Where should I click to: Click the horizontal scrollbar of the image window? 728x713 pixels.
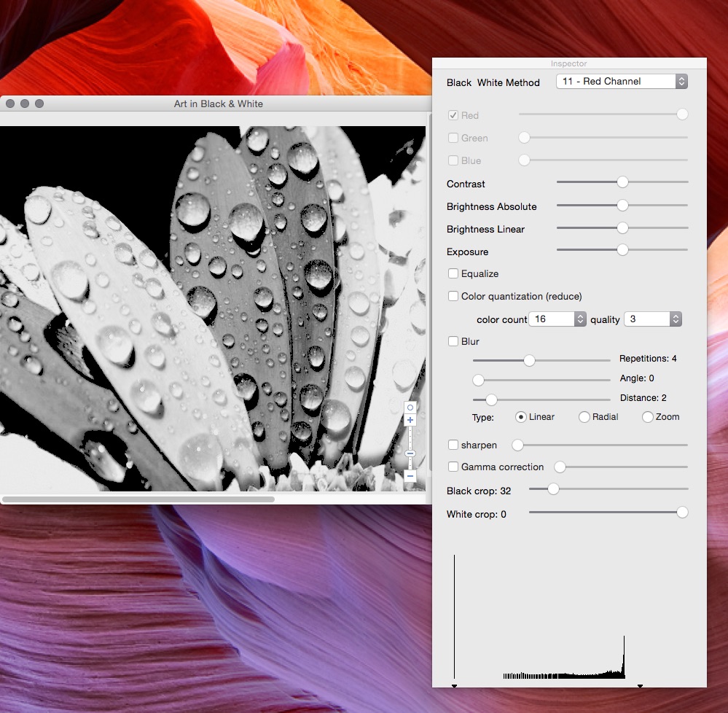[x=138, y=499]
